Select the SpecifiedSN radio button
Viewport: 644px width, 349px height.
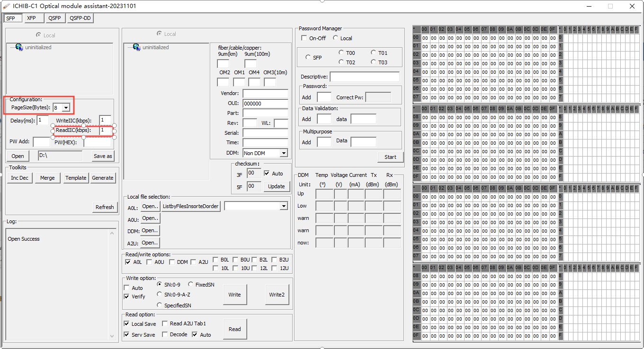click(160, 305)
